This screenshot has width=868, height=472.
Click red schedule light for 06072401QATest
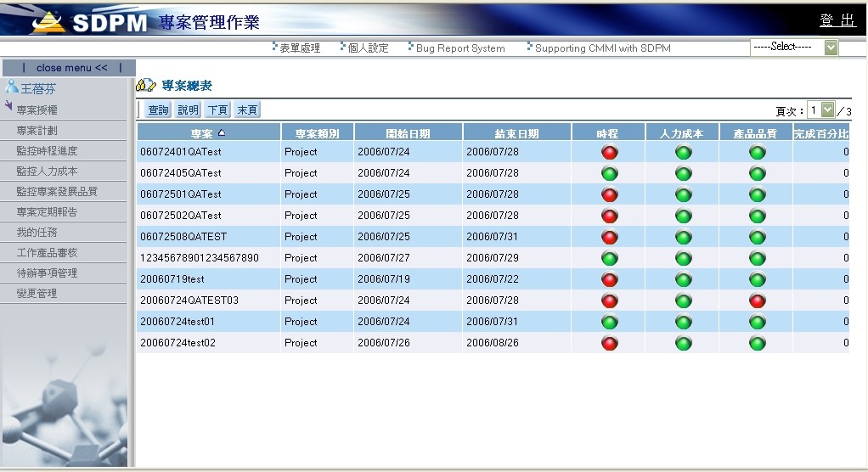[609, 153]
